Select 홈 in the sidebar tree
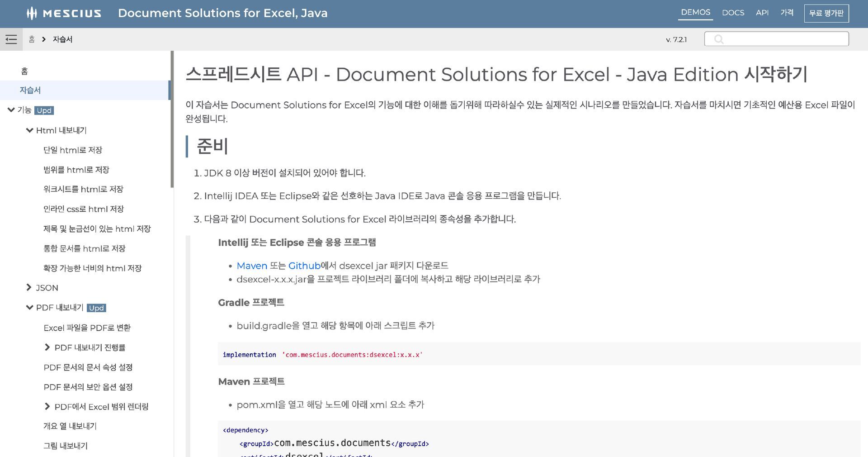This screenshot has height=457, width=868. click(x=24, y=71)
